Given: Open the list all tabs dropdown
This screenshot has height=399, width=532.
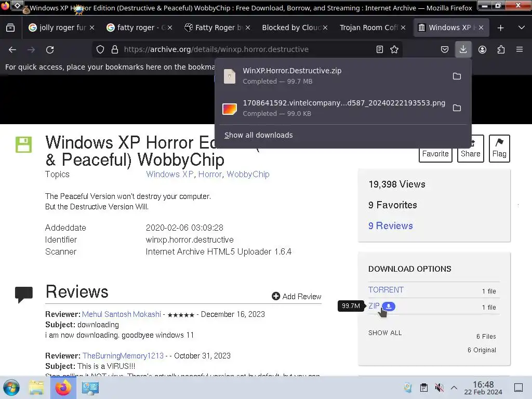Looking at the screenshot, I should point(522,28).
